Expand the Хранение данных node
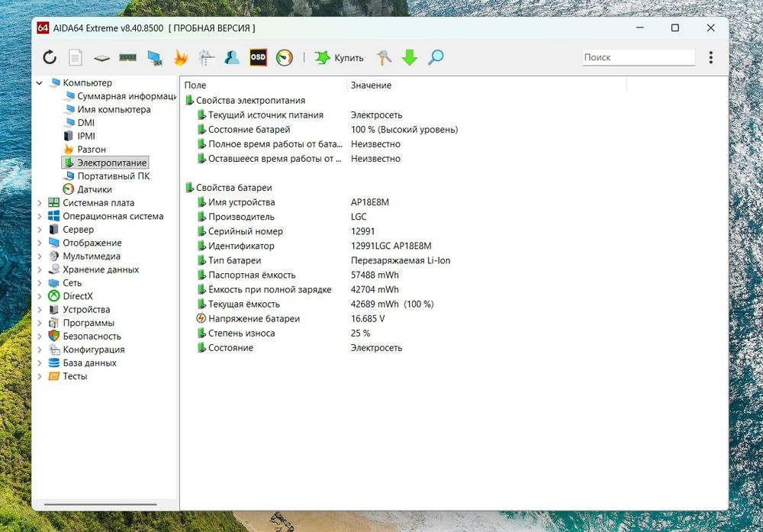 coord(40,269)
